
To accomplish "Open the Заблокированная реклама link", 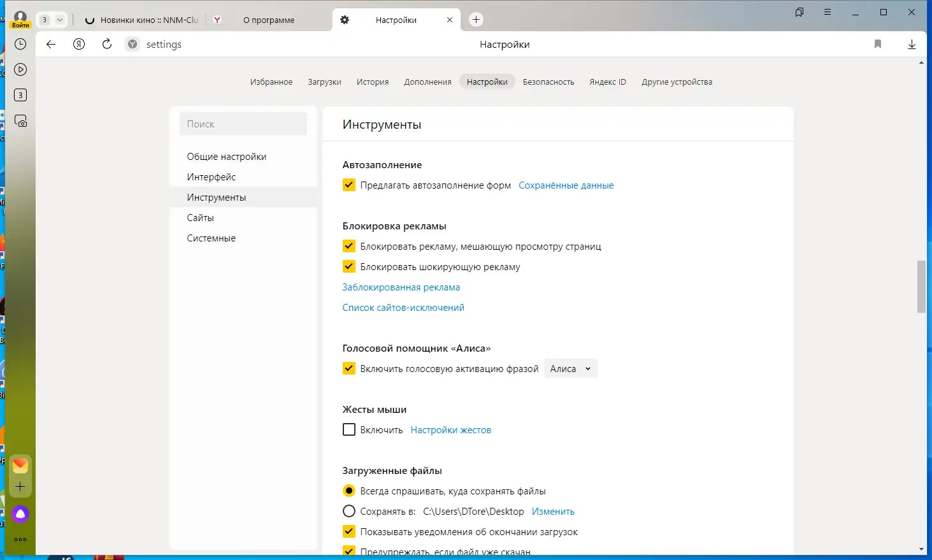I will [x=401, y=287].
